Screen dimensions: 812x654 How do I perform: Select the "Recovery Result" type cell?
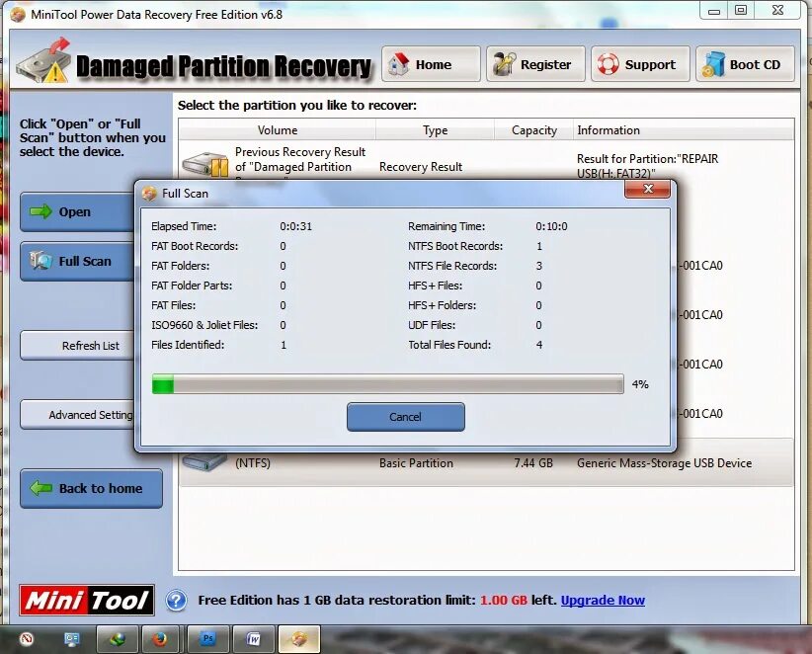421,167
